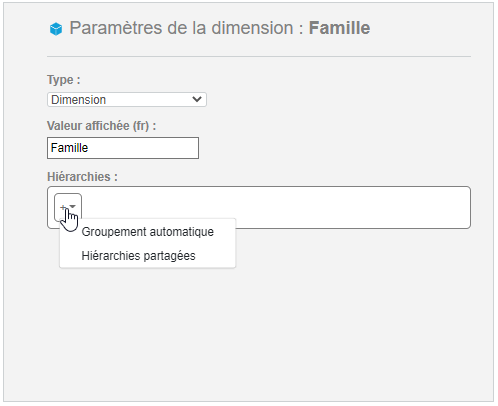Click the plus icon in Hiérarchies box
Screen dimensions: 498x406
63,207
